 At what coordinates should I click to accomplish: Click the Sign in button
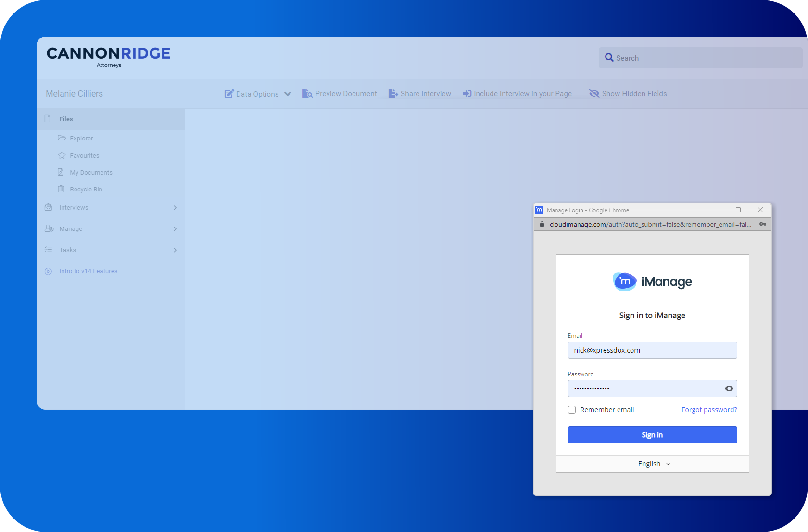652,435
